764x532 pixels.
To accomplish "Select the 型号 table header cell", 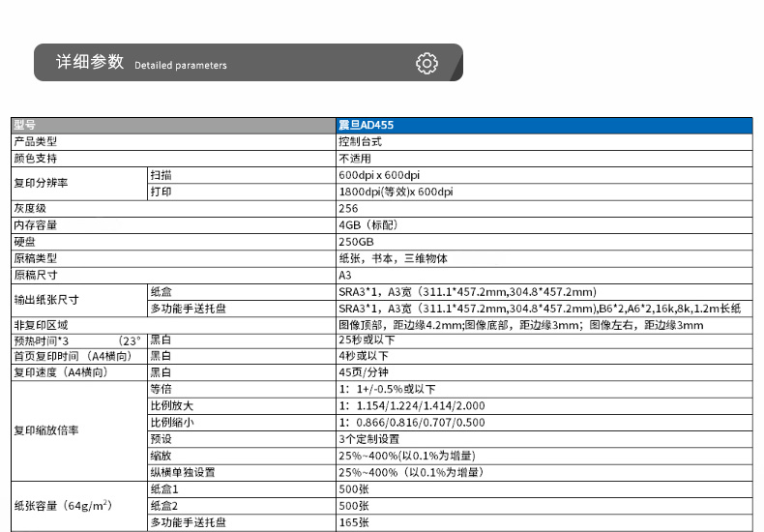I will pyautogui.click(x=25, y=125).
